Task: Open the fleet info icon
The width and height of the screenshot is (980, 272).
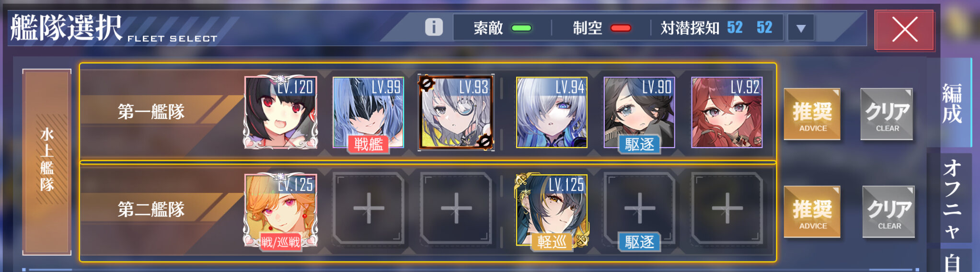Action: point(434,27)
